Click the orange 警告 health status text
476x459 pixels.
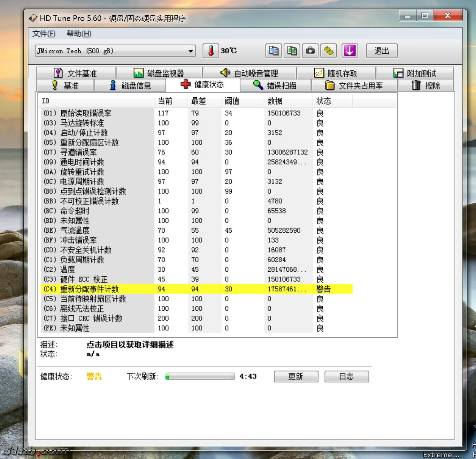click(94, 376)
